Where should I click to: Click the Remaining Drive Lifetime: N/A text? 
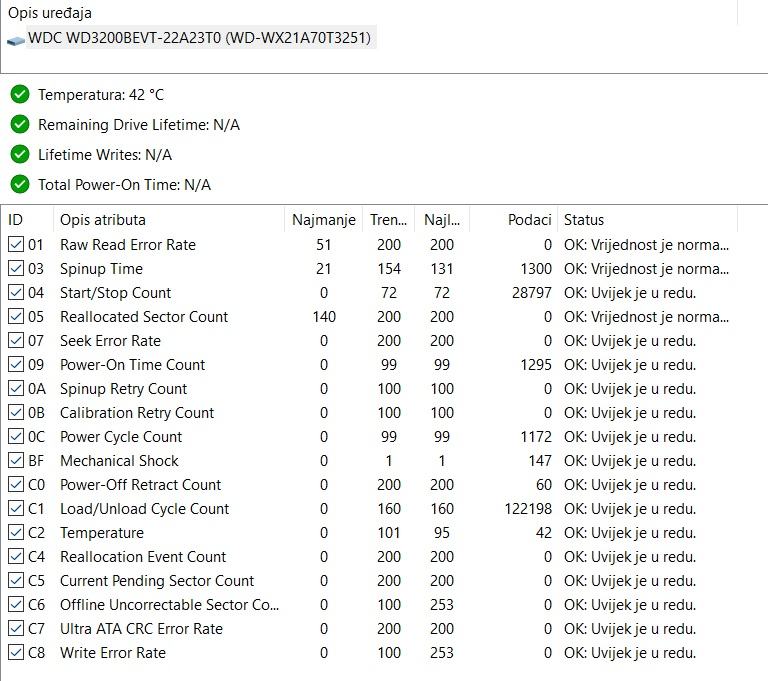pos(139,124)
